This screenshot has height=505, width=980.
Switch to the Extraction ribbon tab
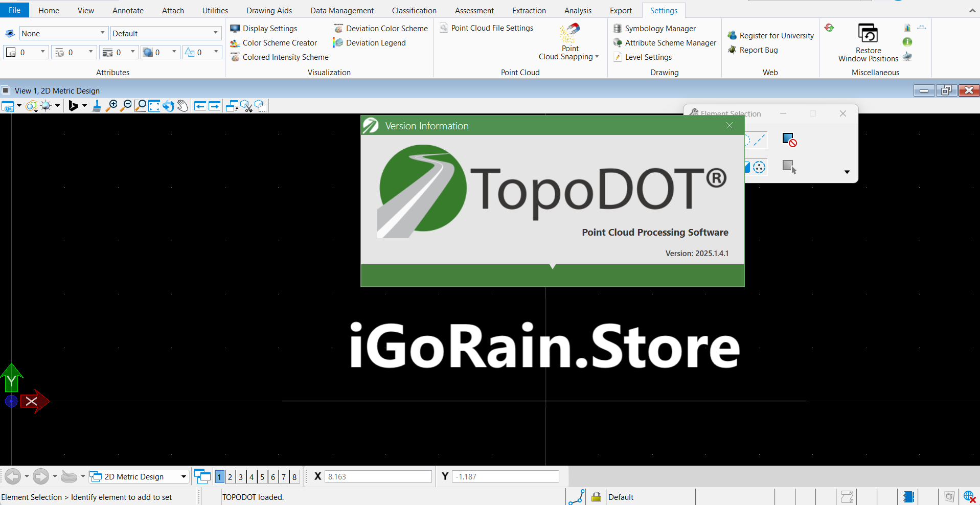pyautogui.click(x=529, y=10)
